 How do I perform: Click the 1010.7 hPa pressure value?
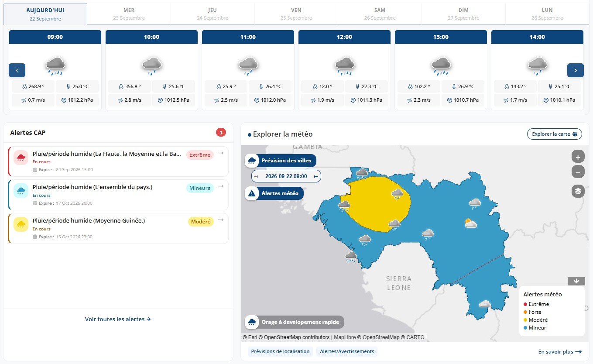coord(463,100)
